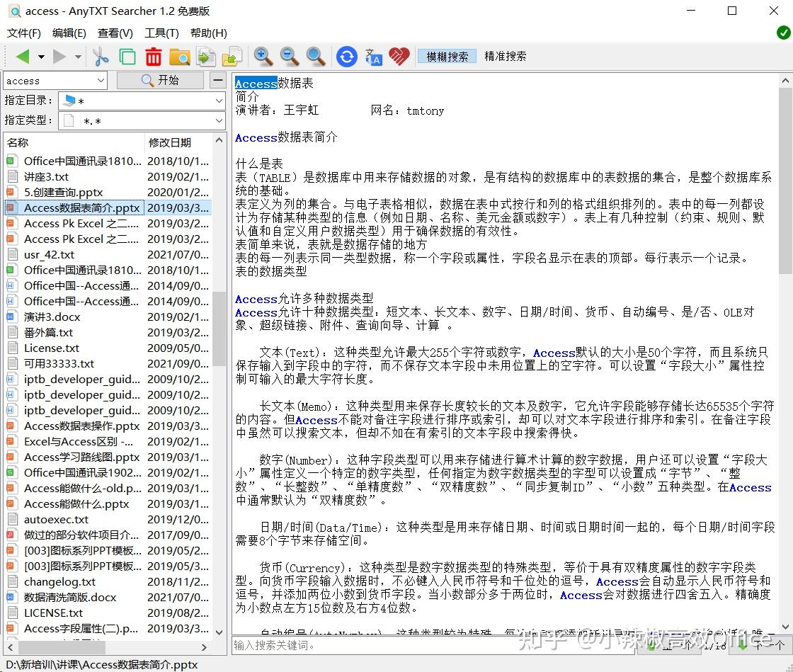
Task: Open the language translation icon
Action: coord(373,57)
